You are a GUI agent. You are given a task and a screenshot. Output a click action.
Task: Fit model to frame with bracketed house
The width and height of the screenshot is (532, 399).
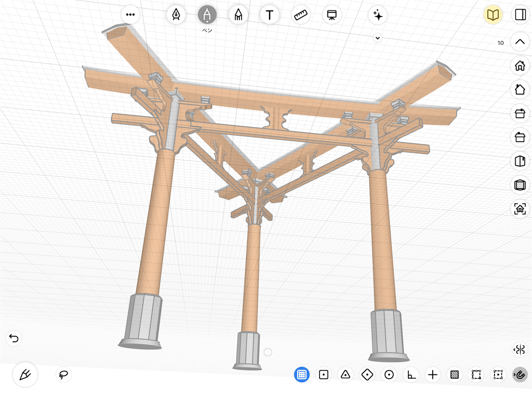tap(520, 209)
